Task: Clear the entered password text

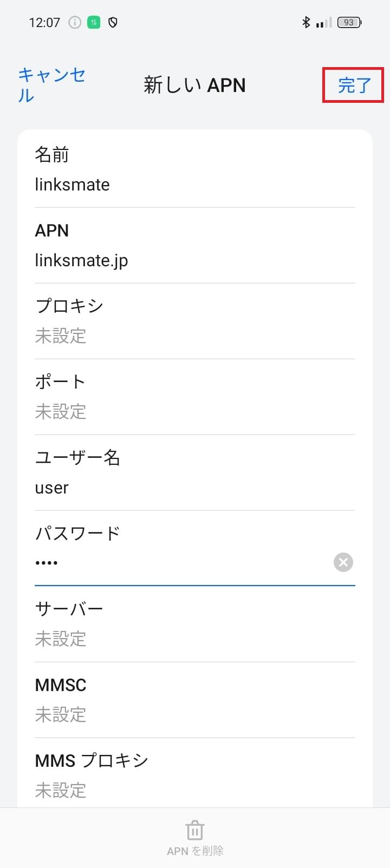Action: (343, 562)
